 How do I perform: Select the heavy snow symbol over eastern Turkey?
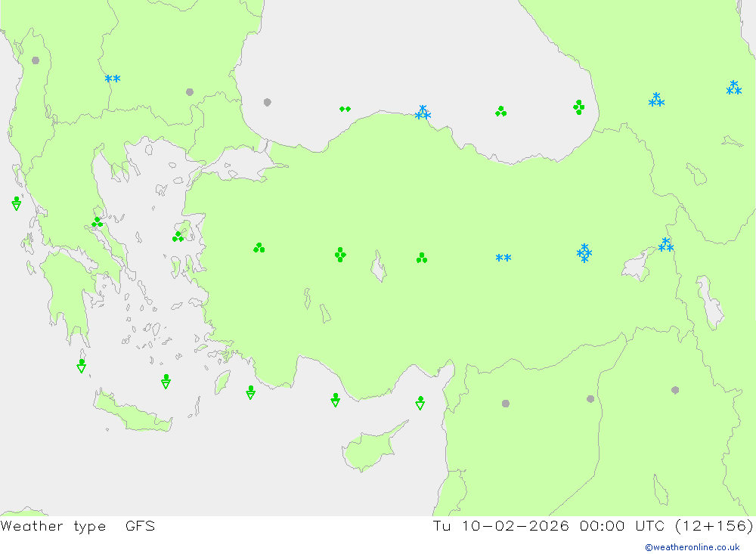(x=584, y=253)
